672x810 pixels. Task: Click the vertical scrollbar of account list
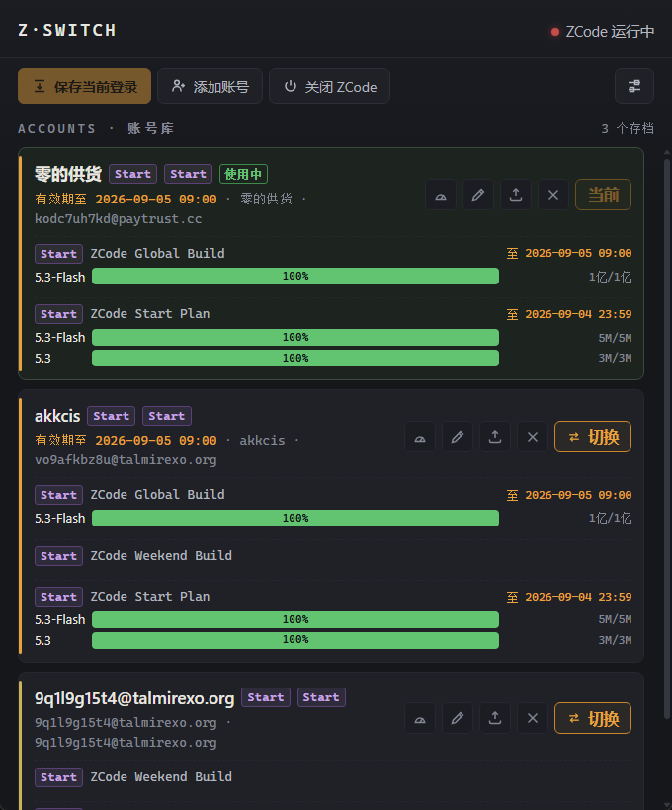667,440
